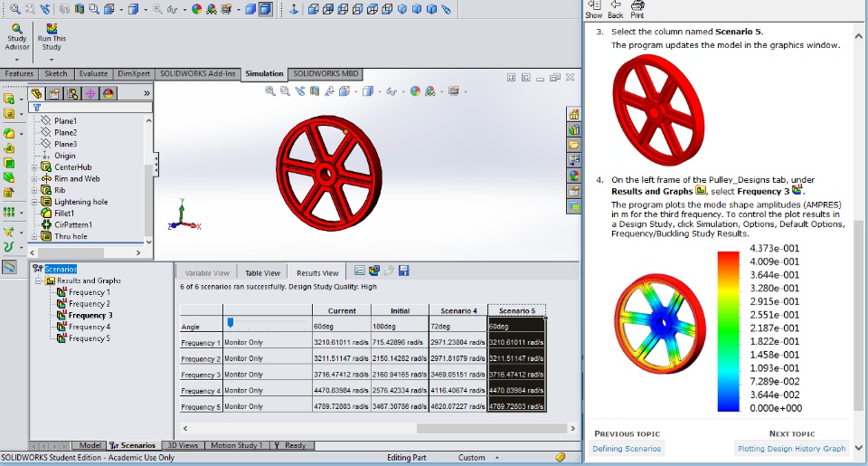Switch to the Sketch tab
The width and height of the screenshot is (868, 466).
click(x=56, y=73)
